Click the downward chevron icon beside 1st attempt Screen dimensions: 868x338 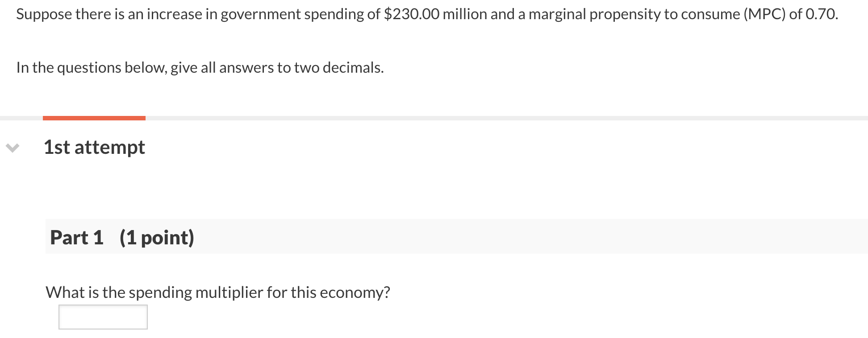point(13,147)
